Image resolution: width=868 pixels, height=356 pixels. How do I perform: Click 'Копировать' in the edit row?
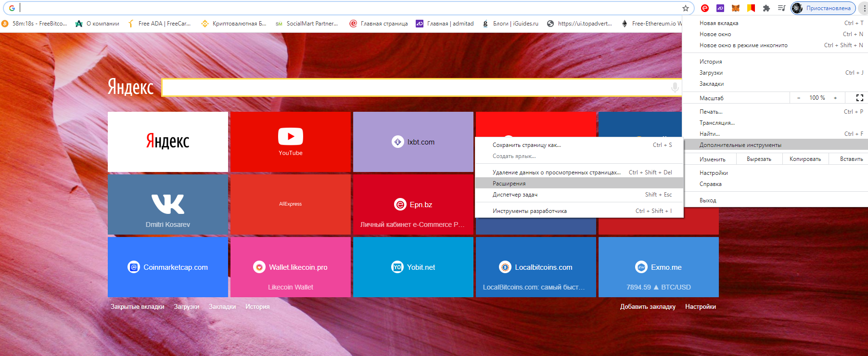click(805, 159)
